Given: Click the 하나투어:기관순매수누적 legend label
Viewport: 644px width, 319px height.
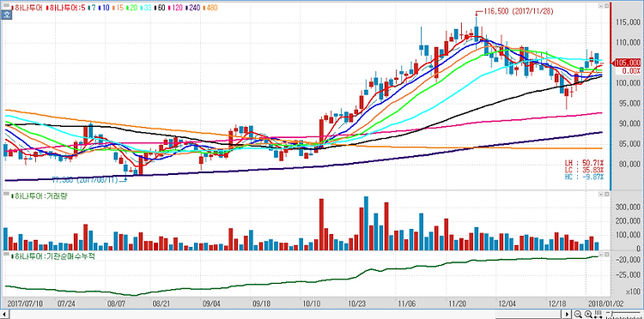Looking at the screenshot, I should pyautogui.click(x=54, y=256).
